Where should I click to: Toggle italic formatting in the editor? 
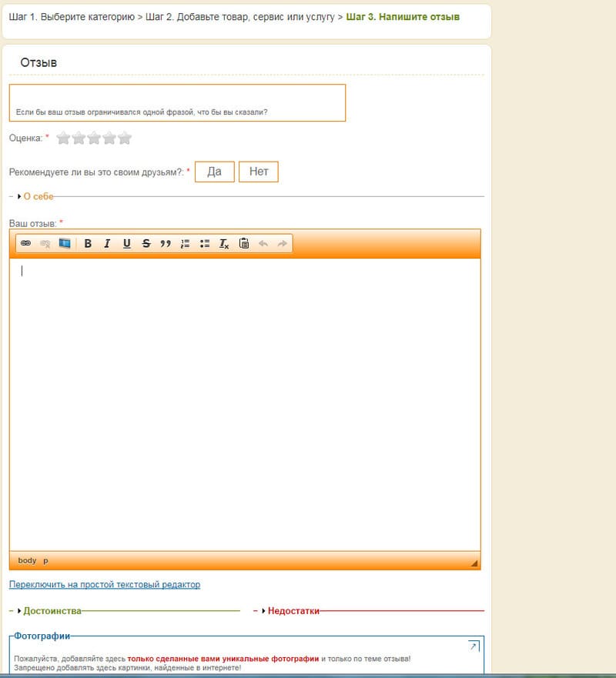point(107,244)
